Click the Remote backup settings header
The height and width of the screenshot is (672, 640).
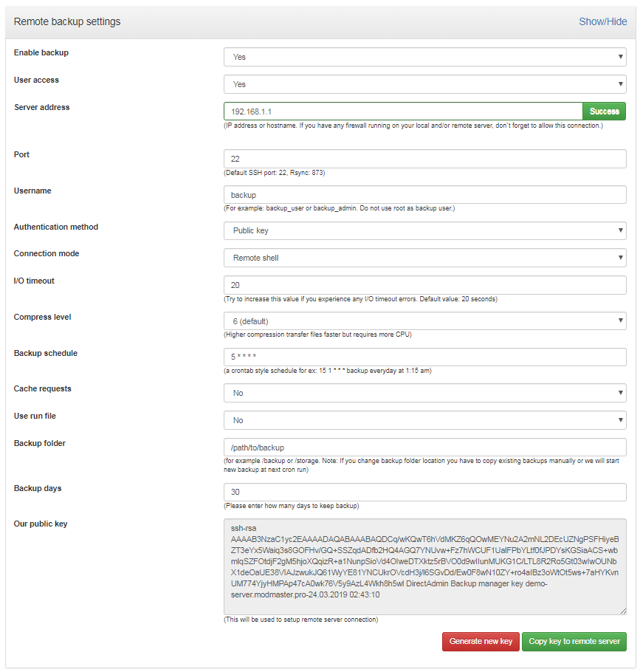[67, 21]
